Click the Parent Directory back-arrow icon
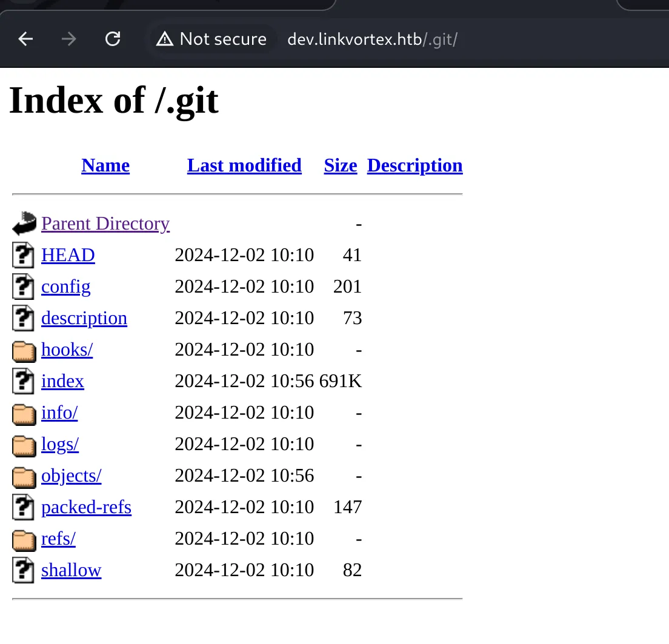The image size is (669, 644). (24, 224)
